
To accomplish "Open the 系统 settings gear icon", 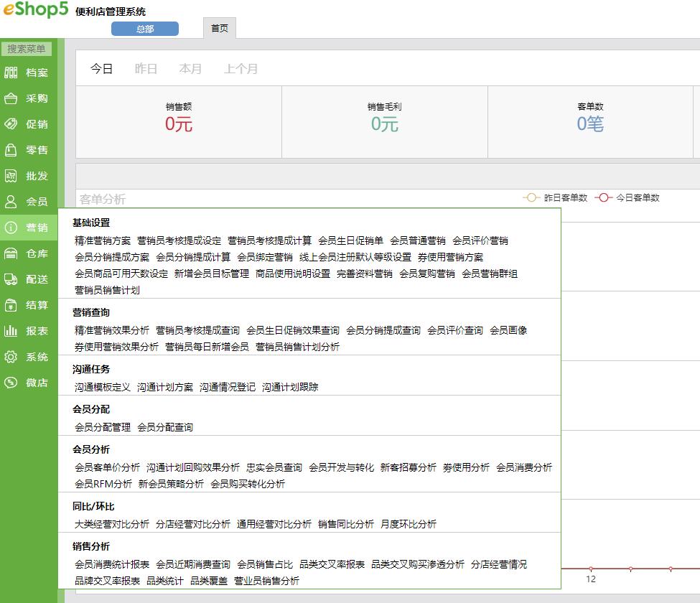I will 11,357.
